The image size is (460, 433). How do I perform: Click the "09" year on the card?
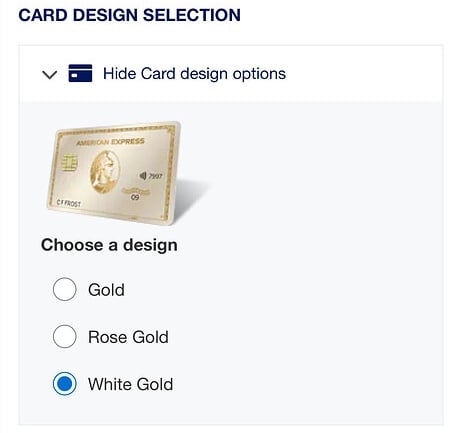coord(135,197)
